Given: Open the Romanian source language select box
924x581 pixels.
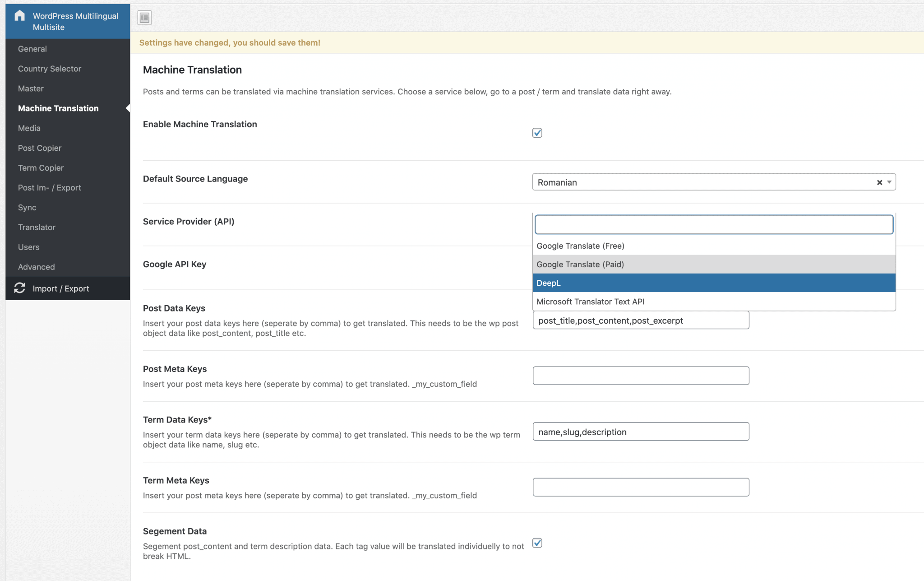Looking at the screenshot, I should click(x=714, y=182).
